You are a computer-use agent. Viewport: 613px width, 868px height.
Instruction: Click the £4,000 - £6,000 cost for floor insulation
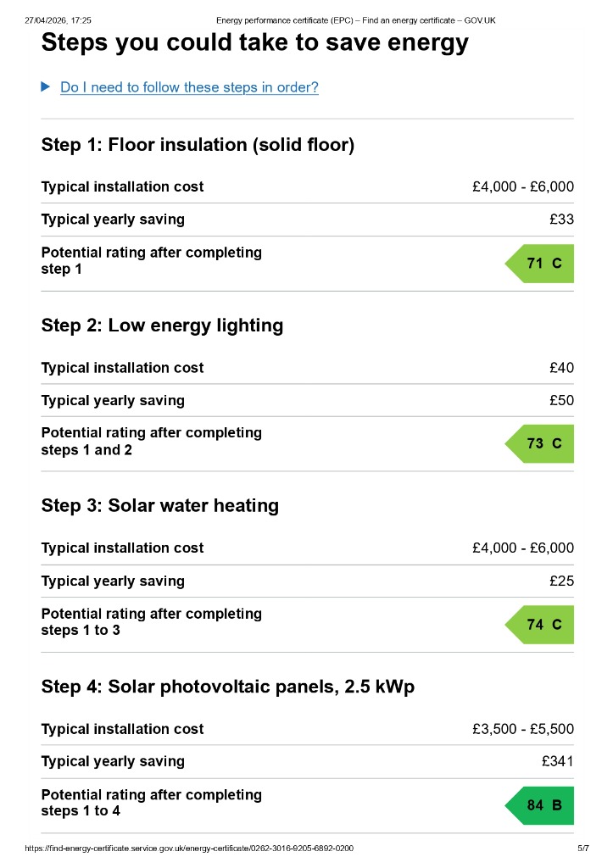tap(523, 186)
